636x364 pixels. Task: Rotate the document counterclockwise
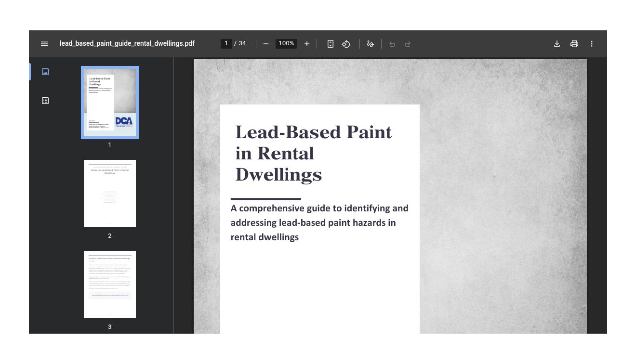pyautogui.click(x=346, y=44)
